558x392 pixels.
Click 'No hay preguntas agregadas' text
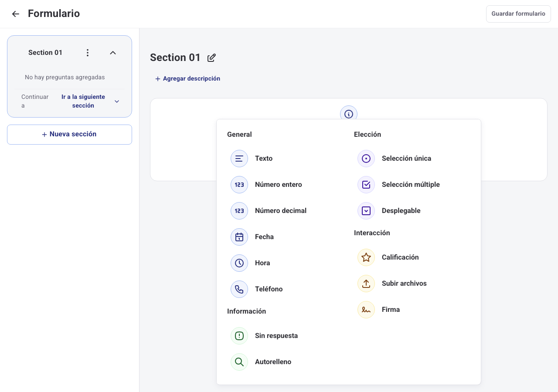65,77
